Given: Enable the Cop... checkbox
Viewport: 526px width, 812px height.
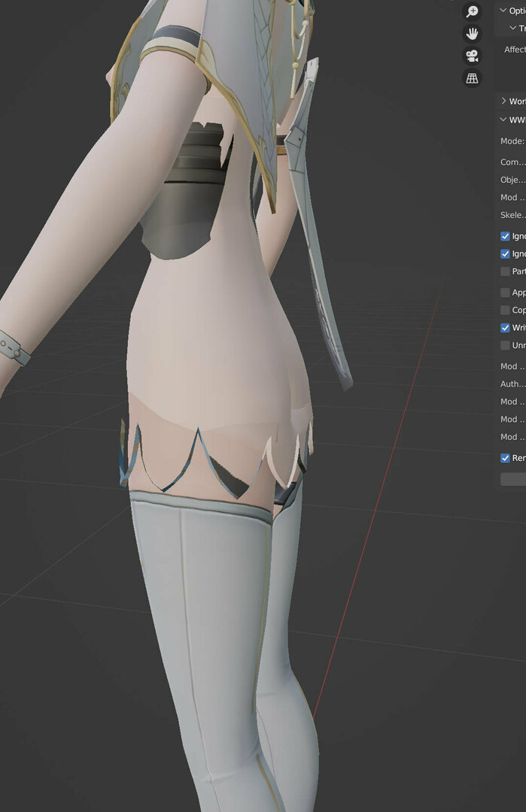Looking at the screenshot, I should coord(505,311).
